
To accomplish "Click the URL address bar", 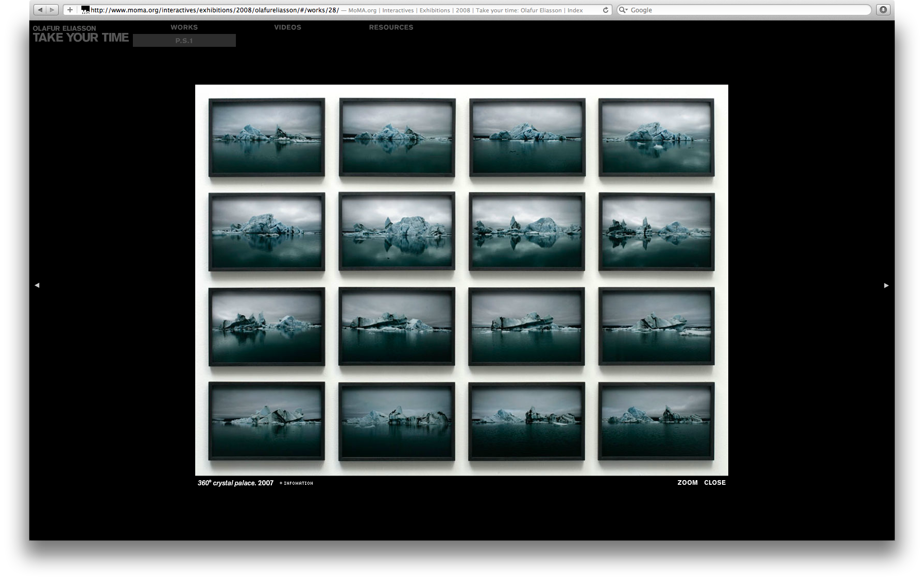I will [x=309, y=9].
